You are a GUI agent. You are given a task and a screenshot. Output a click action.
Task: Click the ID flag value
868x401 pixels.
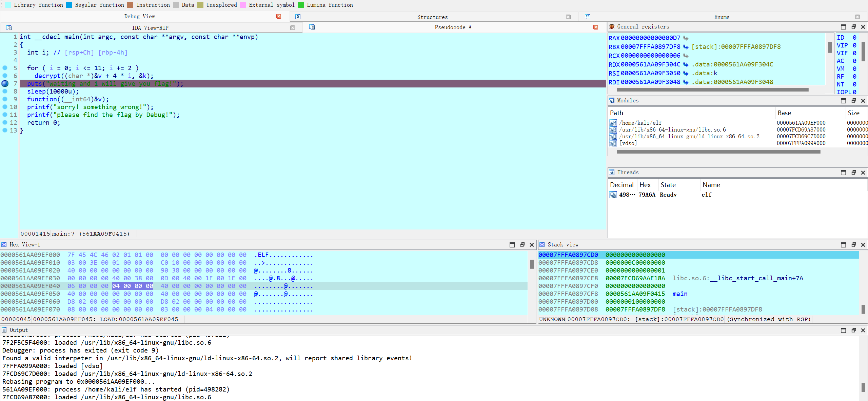(x=854, y=38)
